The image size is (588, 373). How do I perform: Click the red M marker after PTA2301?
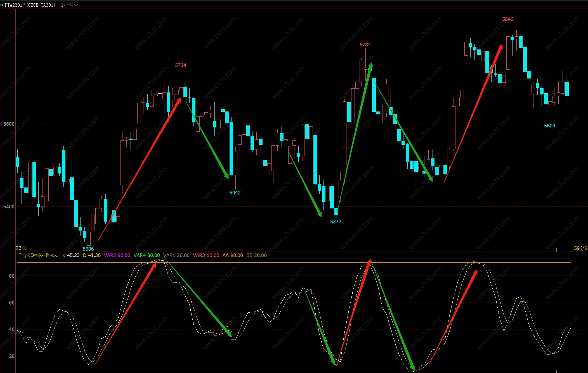24,4
